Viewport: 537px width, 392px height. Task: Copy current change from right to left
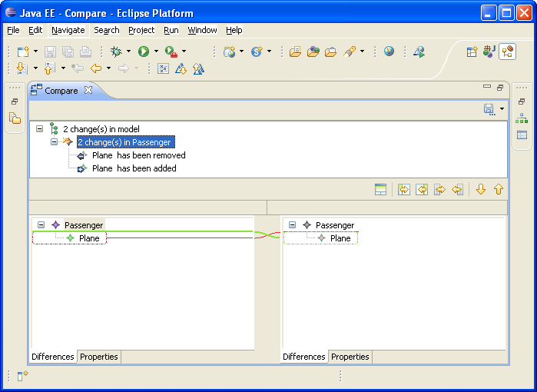(x=457, y=190)
